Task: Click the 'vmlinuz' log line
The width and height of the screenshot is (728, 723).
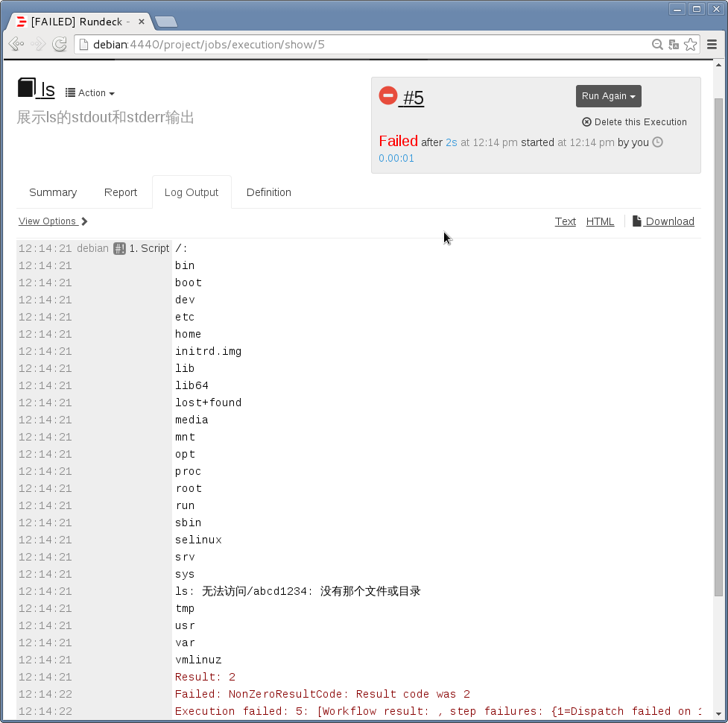Action: click(198, 660)
